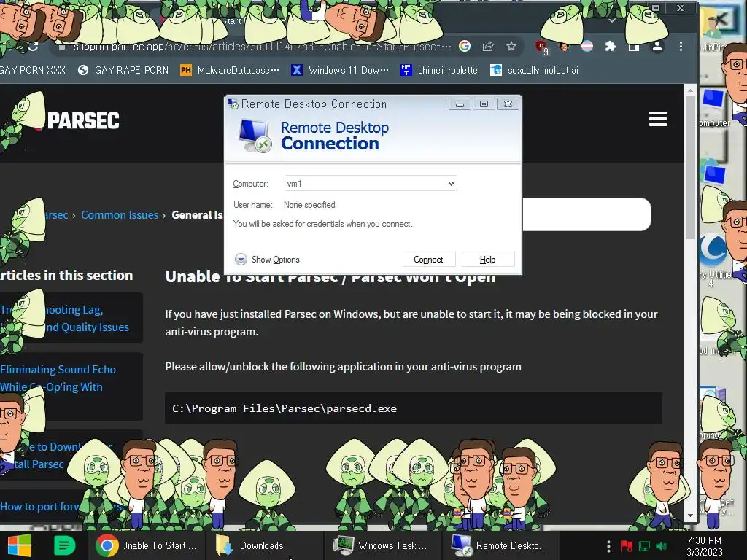The height and width of the screenshot is (560, 747).
Task: Click the parsecd.exe path code block
Action: (x=414, y=408)
